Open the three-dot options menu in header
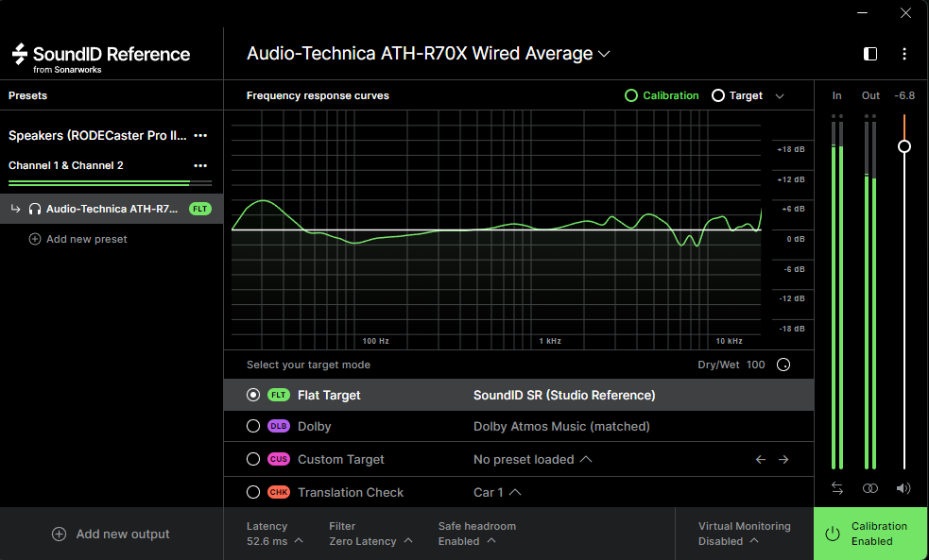The width and height of the screenshot is (929, 560). [x=904, y=54]
